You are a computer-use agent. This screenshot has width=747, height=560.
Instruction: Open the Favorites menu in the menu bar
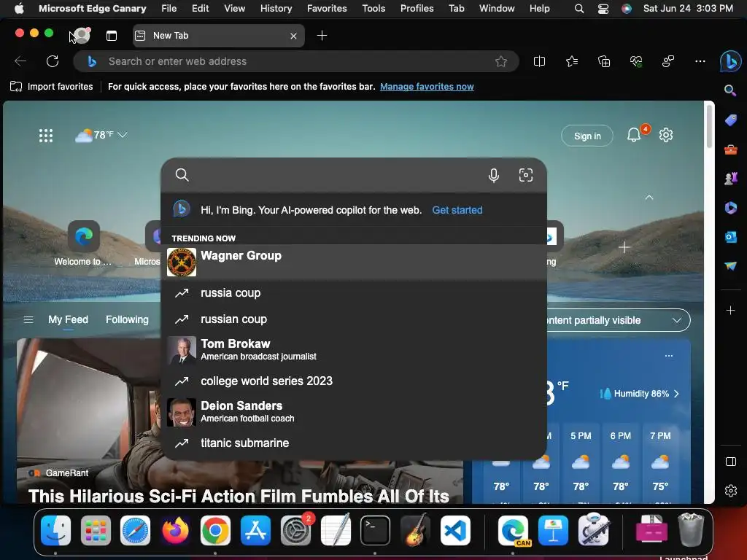327,8
